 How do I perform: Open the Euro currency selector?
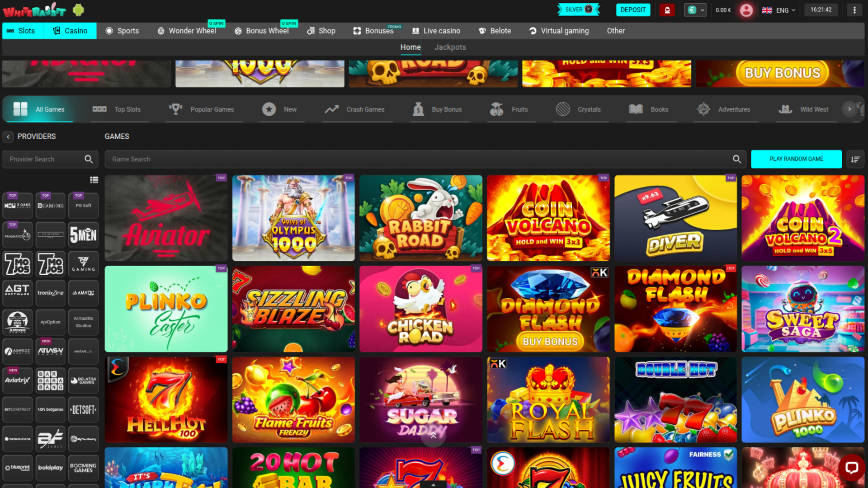pyautogui.click(x=695, y=9)
